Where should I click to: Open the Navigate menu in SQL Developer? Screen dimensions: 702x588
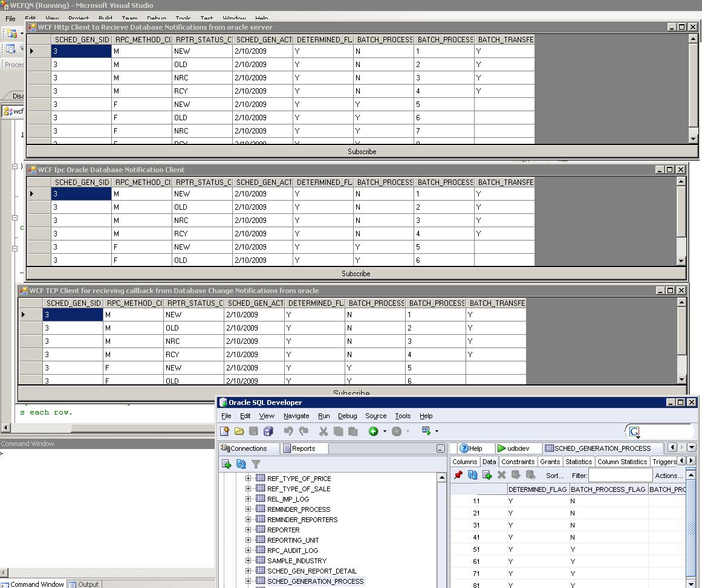[296, 416]
